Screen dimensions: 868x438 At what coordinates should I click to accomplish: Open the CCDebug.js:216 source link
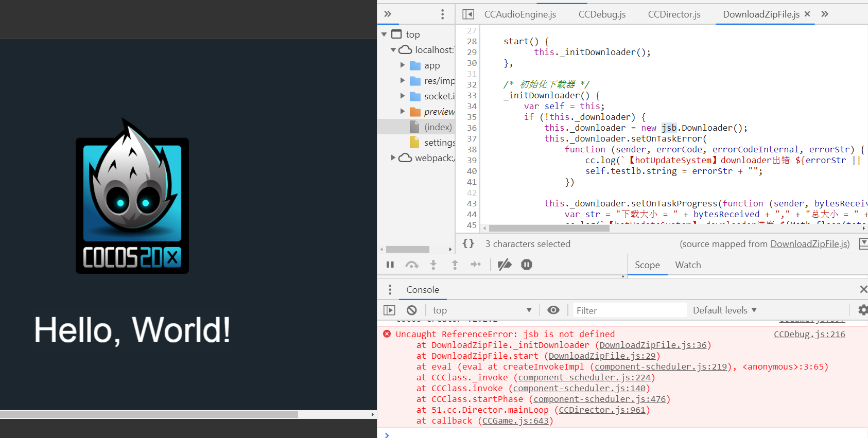tap(809, 334)
